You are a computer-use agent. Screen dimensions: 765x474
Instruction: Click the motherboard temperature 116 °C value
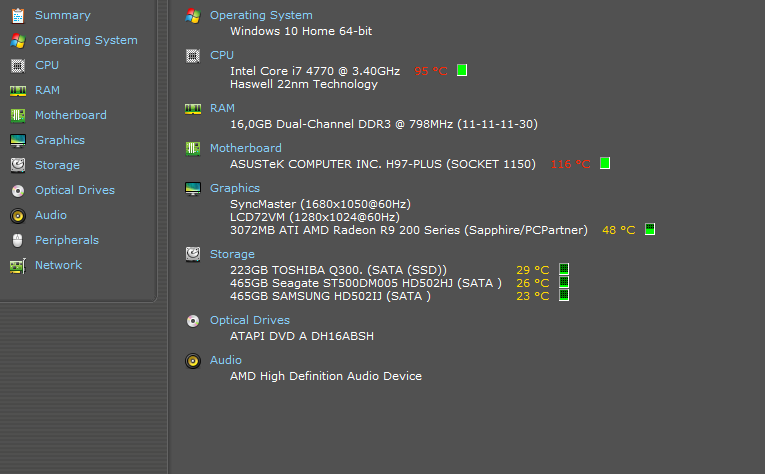tap(571, 164)
